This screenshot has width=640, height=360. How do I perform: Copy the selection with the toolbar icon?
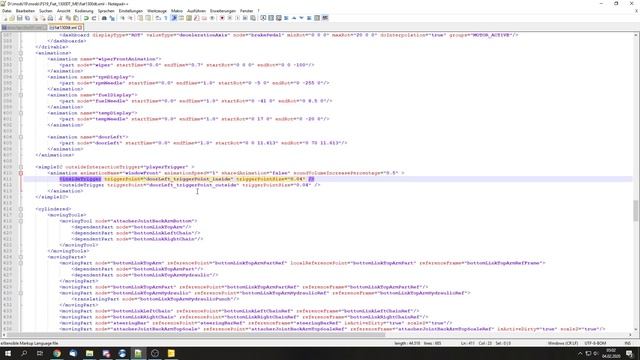click(68, 18)
